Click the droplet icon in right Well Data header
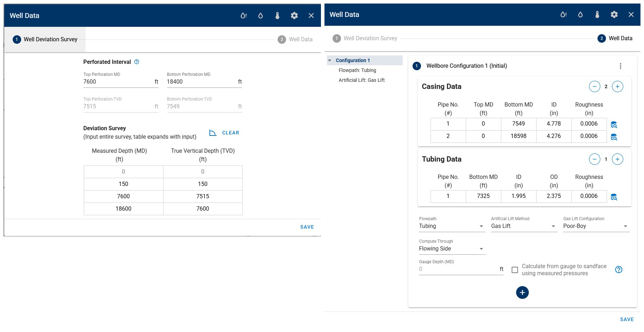Viewport: 644px width, 332px height. pos(580,14)
